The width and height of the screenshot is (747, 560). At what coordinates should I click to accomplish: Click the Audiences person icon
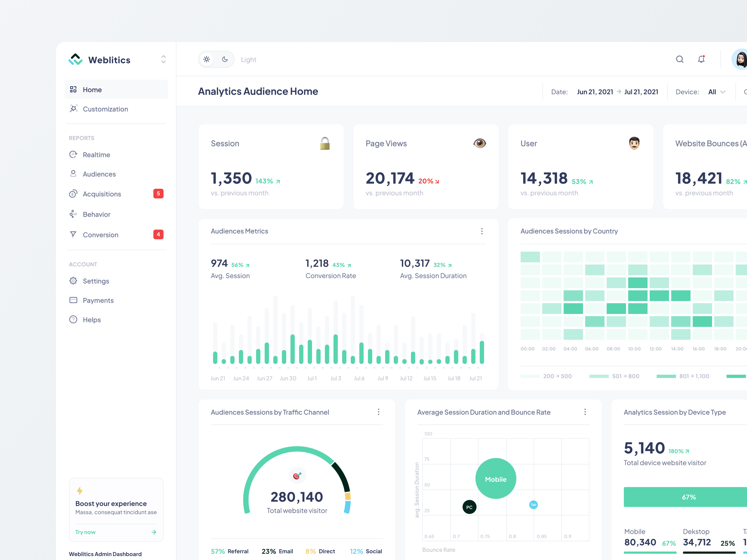73,174
